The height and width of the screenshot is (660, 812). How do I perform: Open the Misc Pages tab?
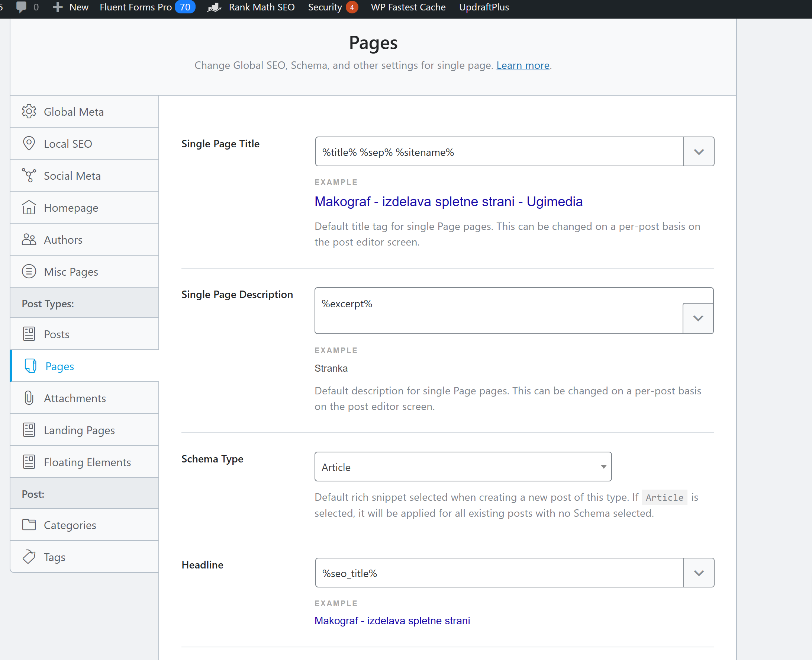pos(71,272)
